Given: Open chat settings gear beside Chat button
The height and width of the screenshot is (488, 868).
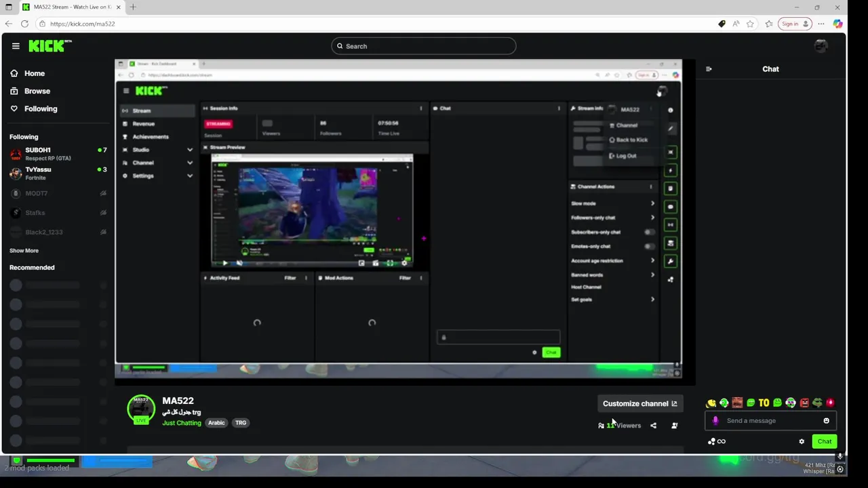Looking at the screenshot, I should pyautogui.click(x=802, y=441).
